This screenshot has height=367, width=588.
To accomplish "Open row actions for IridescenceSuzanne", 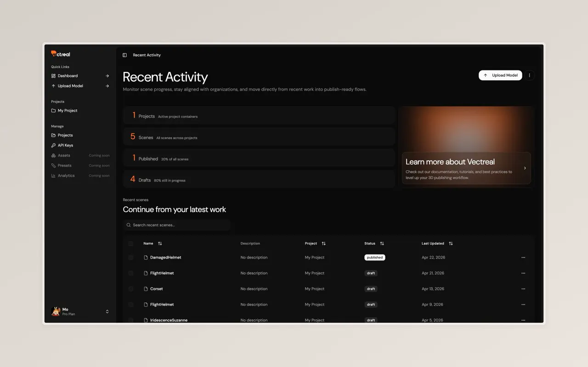I will 523,320.
